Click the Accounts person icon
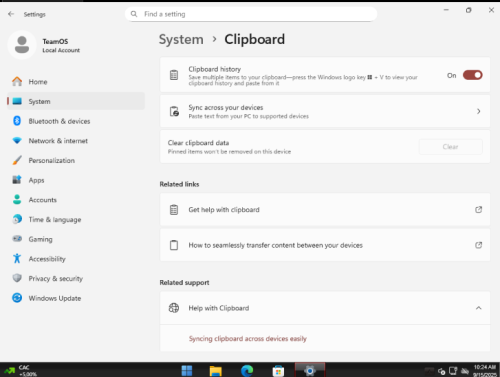The image size is (500, 377). [x=17, y=199]
